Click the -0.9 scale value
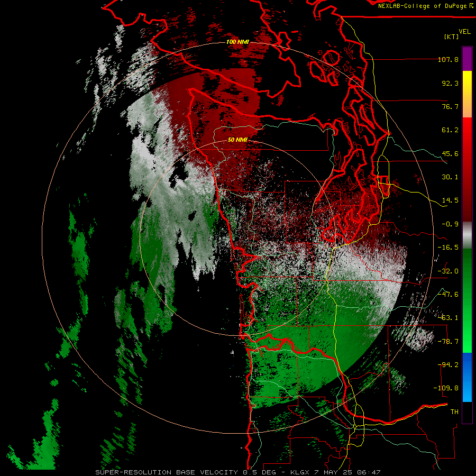This screenshot has width=476, height=476. tap(450, 224)
